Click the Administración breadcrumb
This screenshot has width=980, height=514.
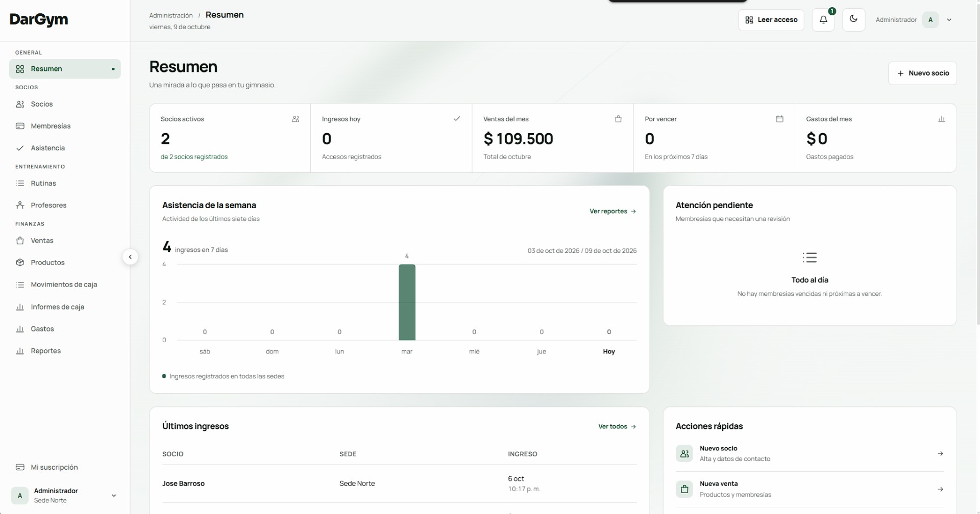171,15
